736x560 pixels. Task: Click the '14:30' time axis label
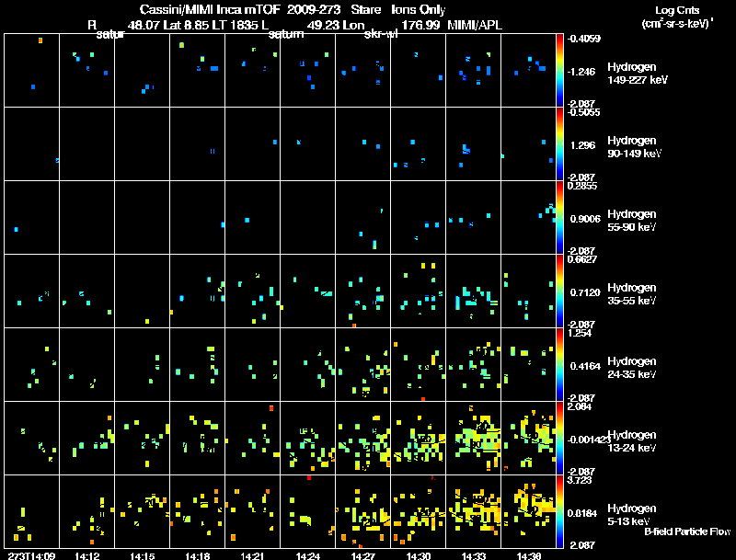pyautogui.click(x=419, y=555)
